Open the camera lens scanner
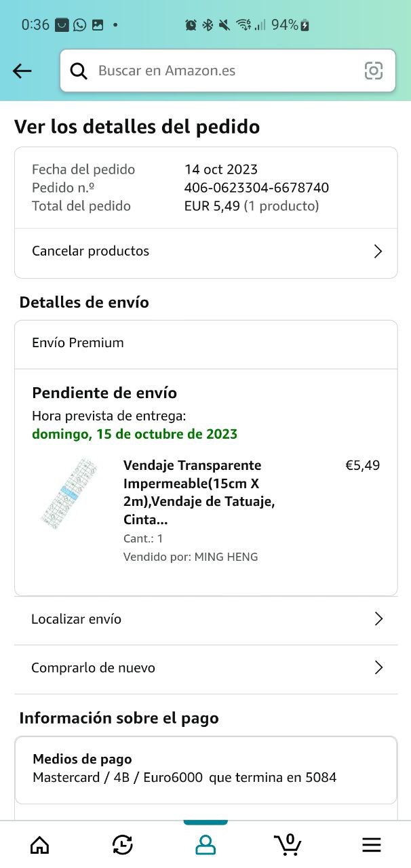Screen dimensions: 411x868 click(x=373, y=71)
